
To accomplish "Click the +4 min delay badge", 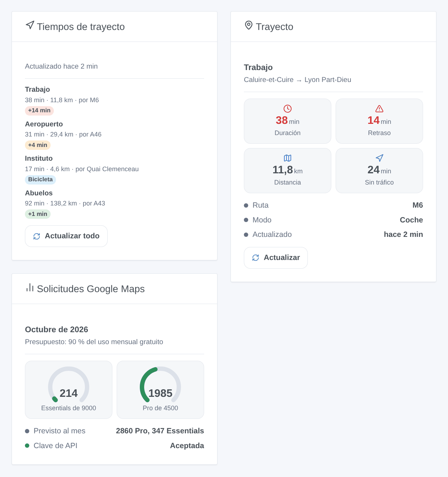I will pos(38,145).
